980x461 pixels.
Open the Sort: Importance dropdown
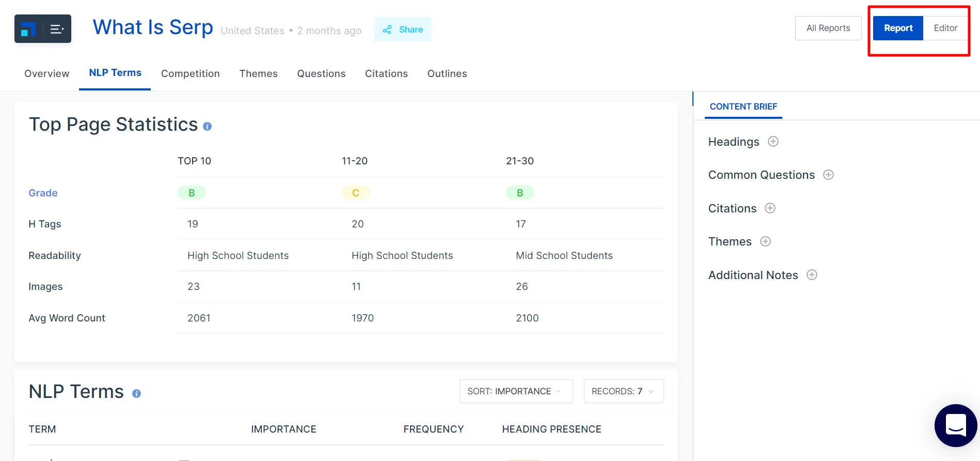coord(516,391)
